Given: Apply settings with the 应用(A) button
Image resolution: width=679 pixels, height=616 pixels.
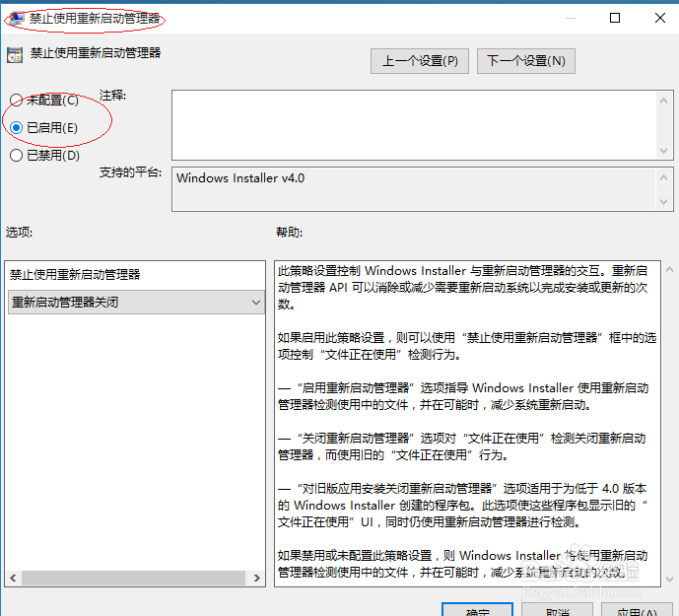Looking at the screenshot, I should click(637, 609).
